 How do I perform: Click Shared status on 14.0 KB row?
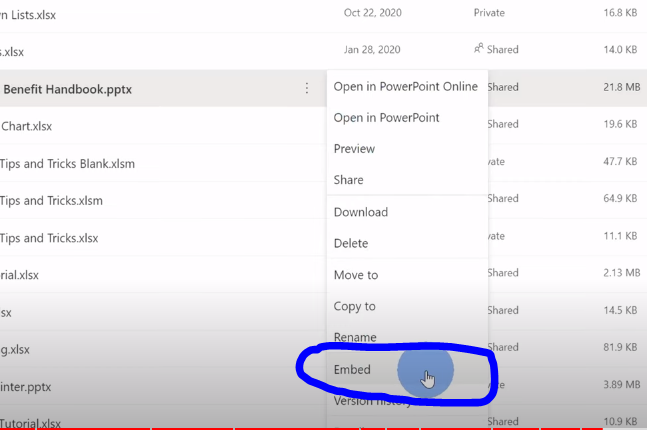click(x=503, y=50)
